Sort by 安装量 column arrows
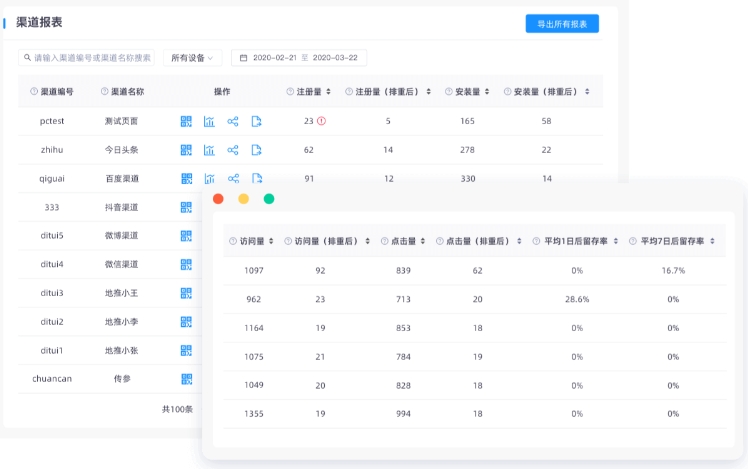The image size is (748, 469). click(x=487, y=92)
